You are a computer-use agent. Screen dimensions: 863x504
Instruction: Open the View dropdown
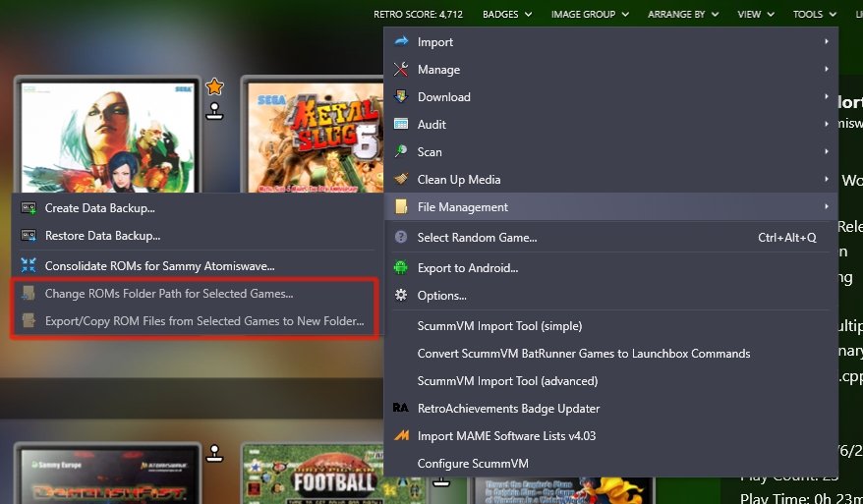tap(756, 15)
